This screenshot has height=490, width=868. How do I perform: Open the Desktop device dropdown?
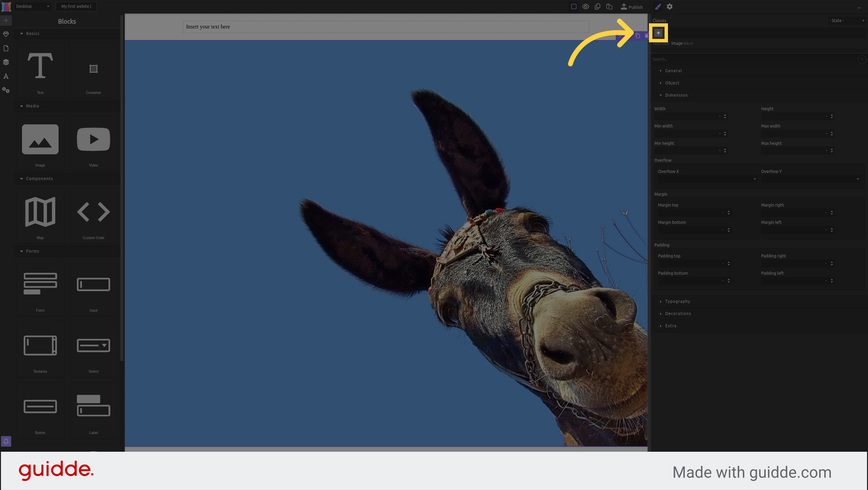[x=33, y=6]
